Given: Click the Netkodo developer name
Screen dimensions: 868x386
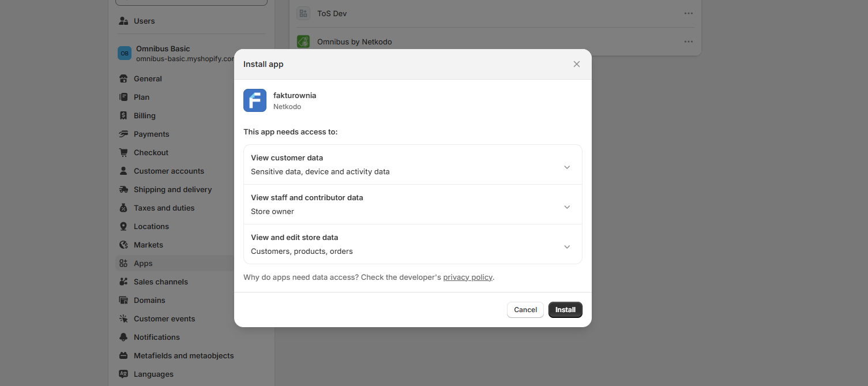Looking at the screenshot, I should tap(287, 107).
